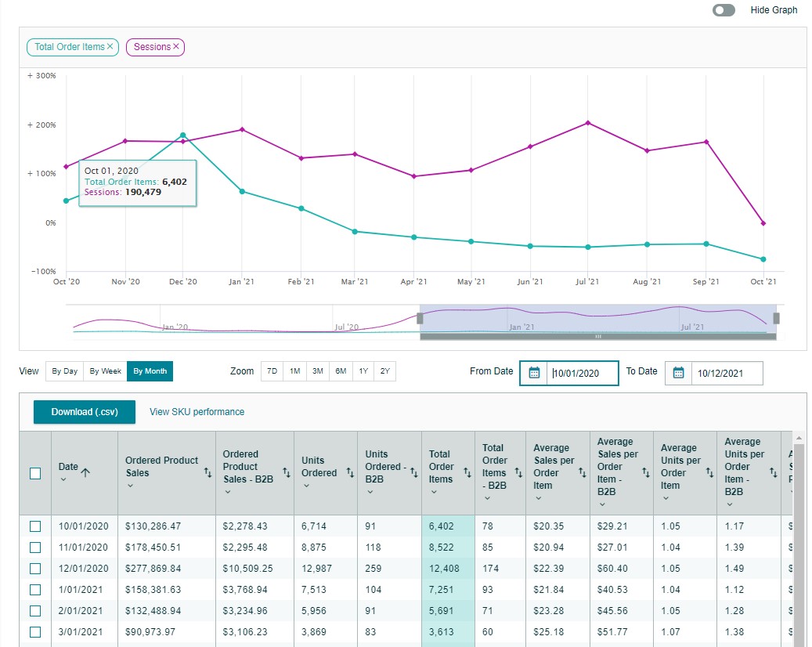
Task: Select the 12/01/2020 row checkbox
Action: tap(35, 569)
